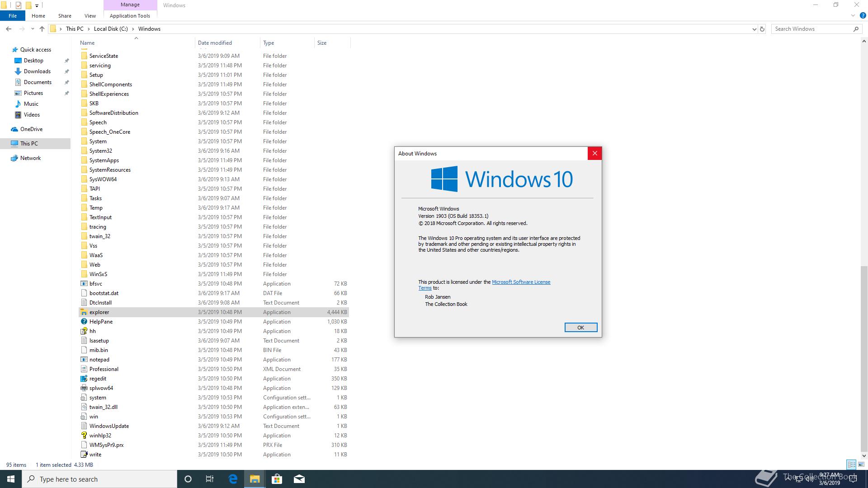Switch to Details view layout icon
868x488 pixels.
(x=851, y=465)
